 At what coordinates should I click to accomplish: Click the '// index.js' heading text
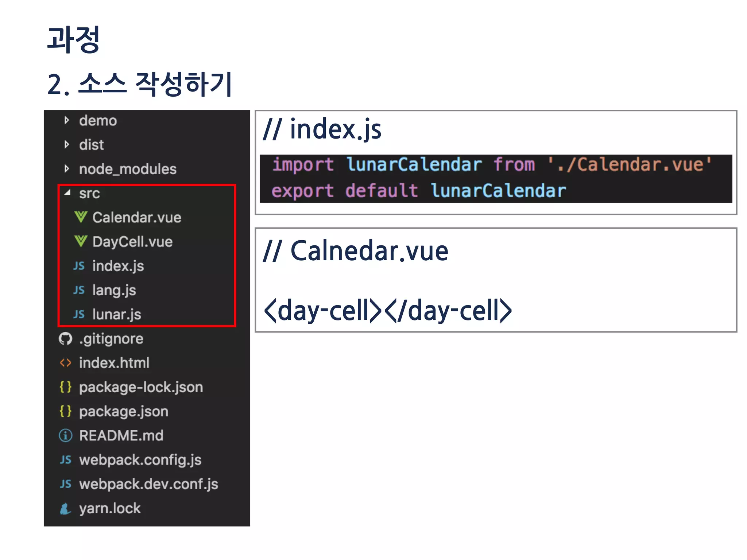(x=322, y=130)
